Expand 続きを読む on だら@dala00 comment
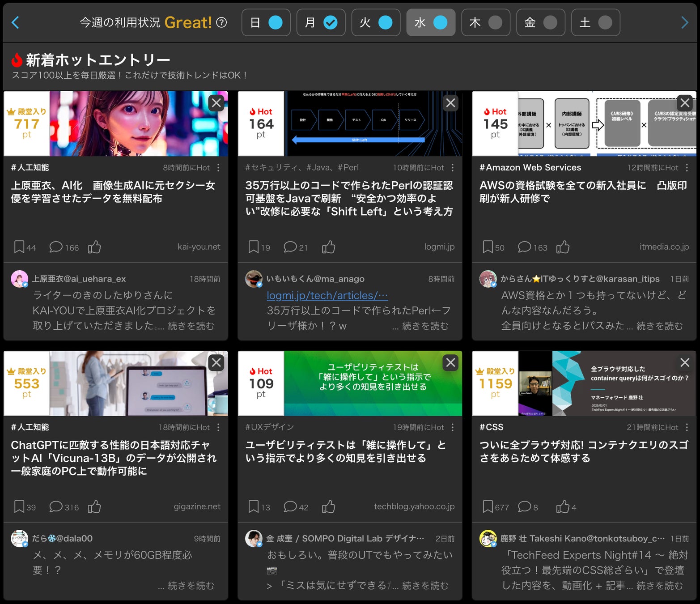This screenshot has width=700, height=604. click(x=191, y=586)
